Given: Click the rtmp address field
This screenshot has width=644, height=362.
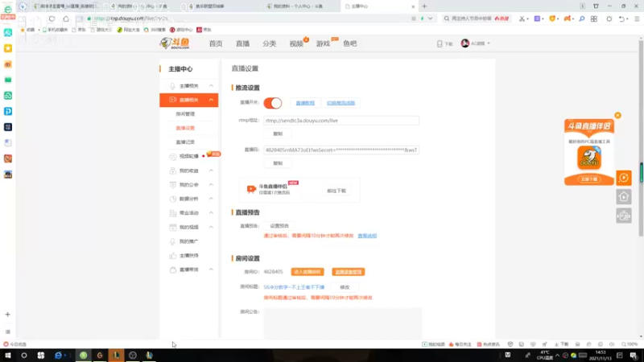Looking at the screenshot, I should [x=341, y=121].
